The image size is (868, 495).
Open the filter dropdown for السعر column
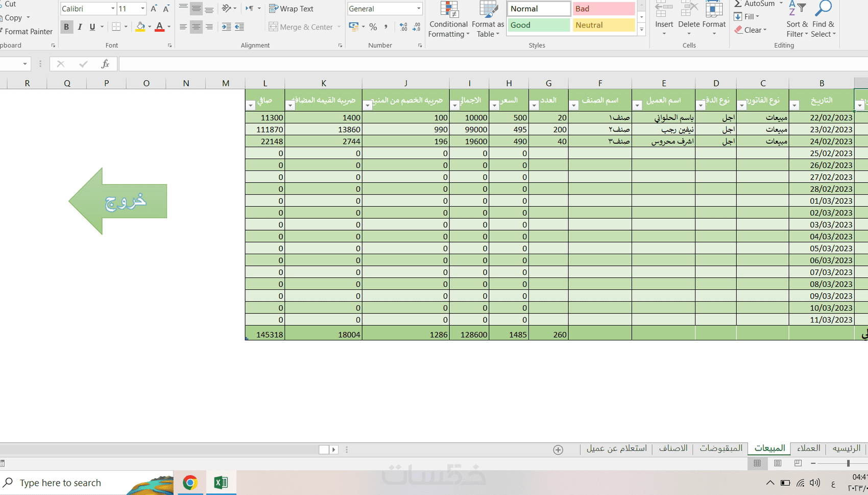494,106
